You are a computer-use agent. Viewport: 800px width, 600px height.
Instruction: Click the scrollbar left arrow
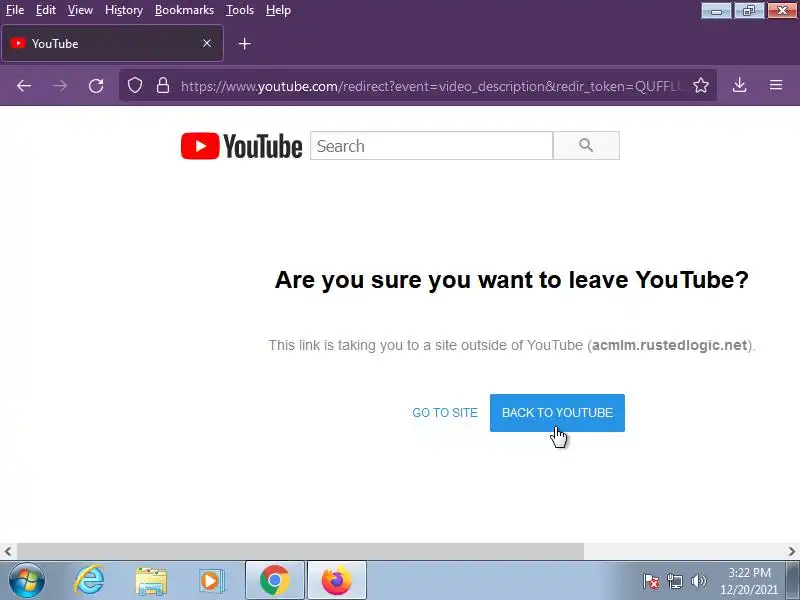pyautogui.click(x=8, y=552)
